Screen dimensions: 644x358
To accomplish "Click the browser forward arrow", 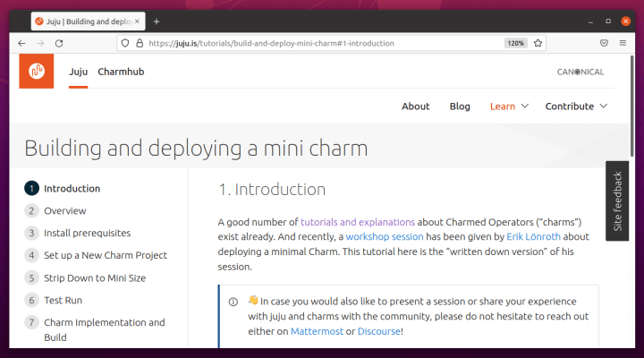I will pyautogui.click(x=40, y=43).
